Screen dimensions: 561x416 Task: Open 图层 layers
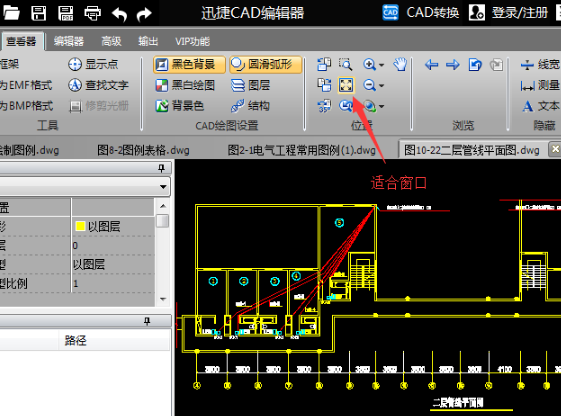tap(250, 85)
